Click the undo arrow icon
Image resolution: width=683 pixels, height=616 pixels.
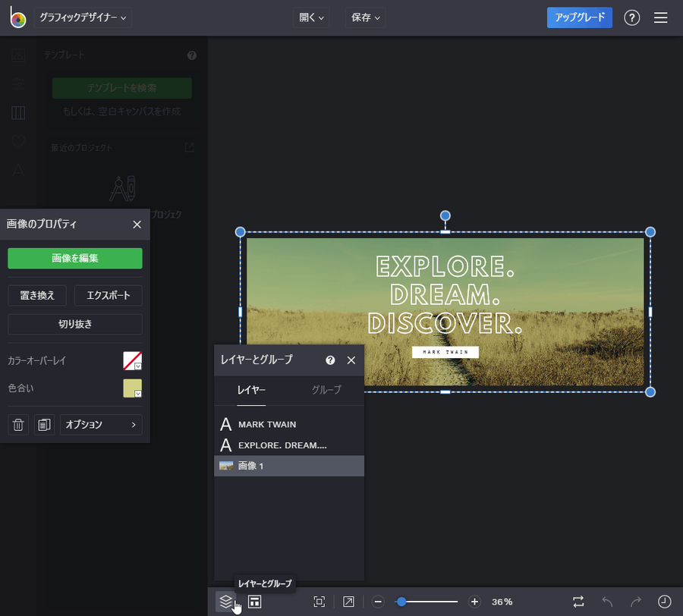[607, 602]
